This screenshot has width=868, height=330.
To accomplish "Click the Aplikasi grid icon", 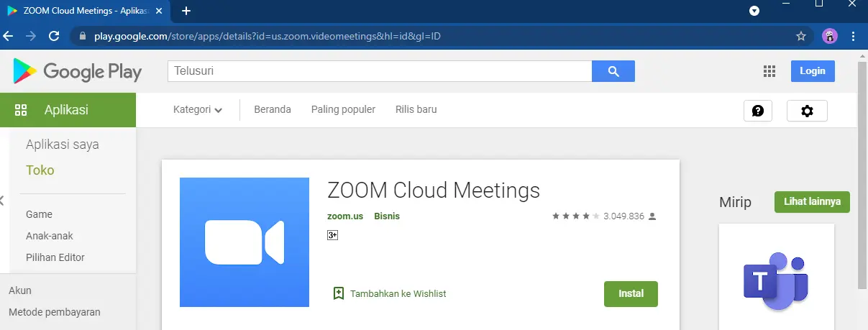I will pyautogui.click(x=21, y=110).
